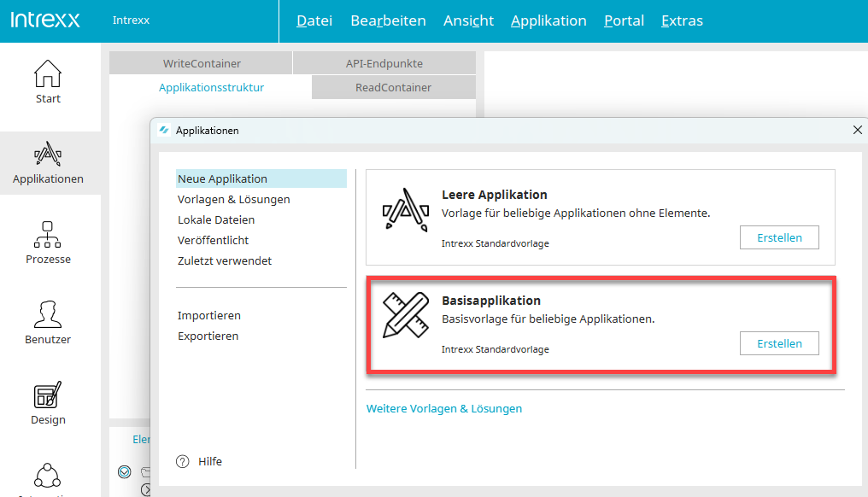Select Lokale Dateien entry

point(216,219)
